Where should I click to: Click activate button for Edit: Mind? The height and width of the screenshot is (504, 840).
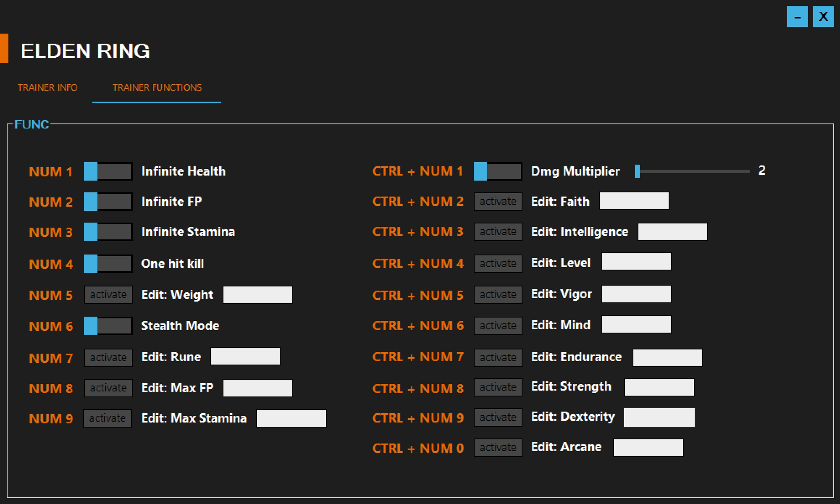tap(498, 326)
